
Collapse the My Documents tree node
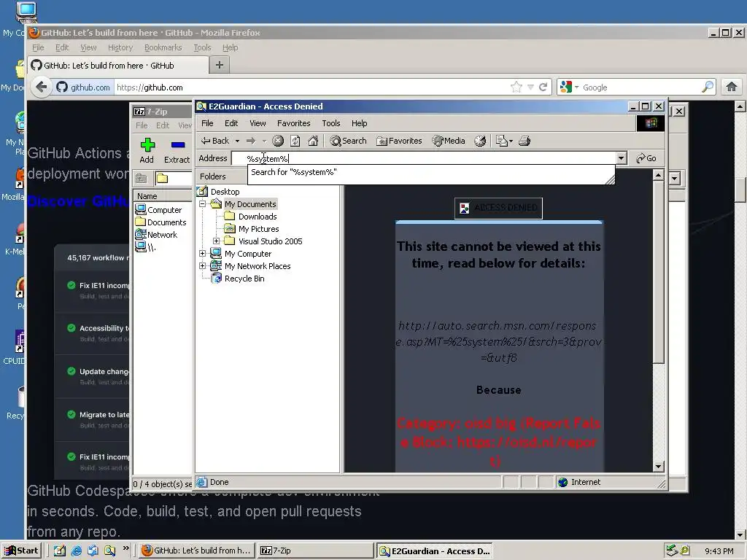pyautogui.click(x=203, y=204)
